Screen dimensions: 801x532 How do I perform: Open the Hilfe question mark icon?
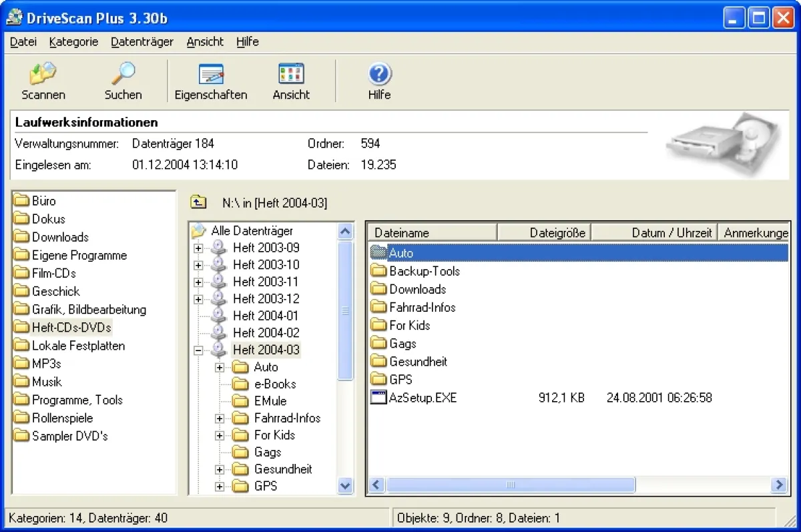click(379, 74)
